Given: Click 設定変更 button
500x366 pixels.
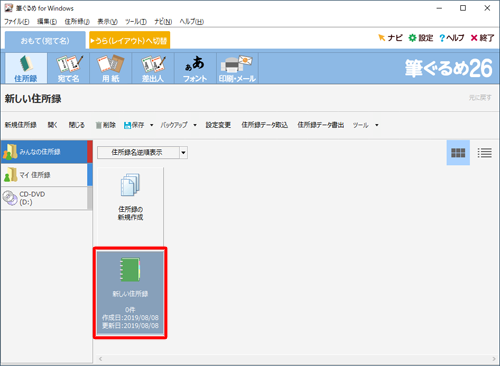Looking at the screenshot, I should (x=218, y=125).
